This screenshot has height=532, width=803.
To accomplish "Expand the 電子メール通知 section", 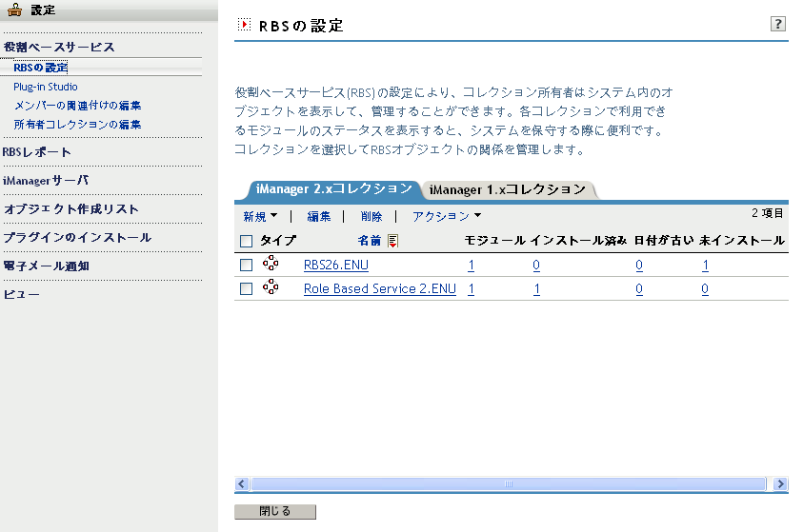I will tap(46, 266).
